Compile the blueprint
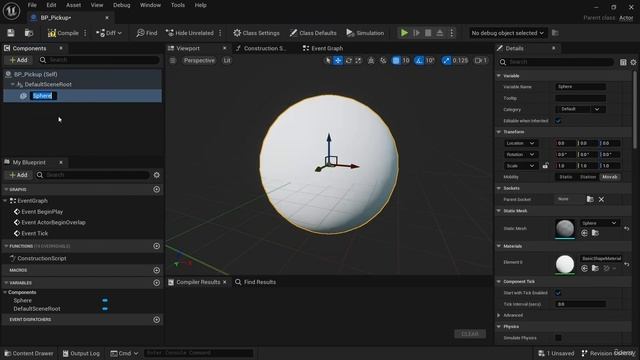This screenshot has height=360, width=640. coord(63,33)
